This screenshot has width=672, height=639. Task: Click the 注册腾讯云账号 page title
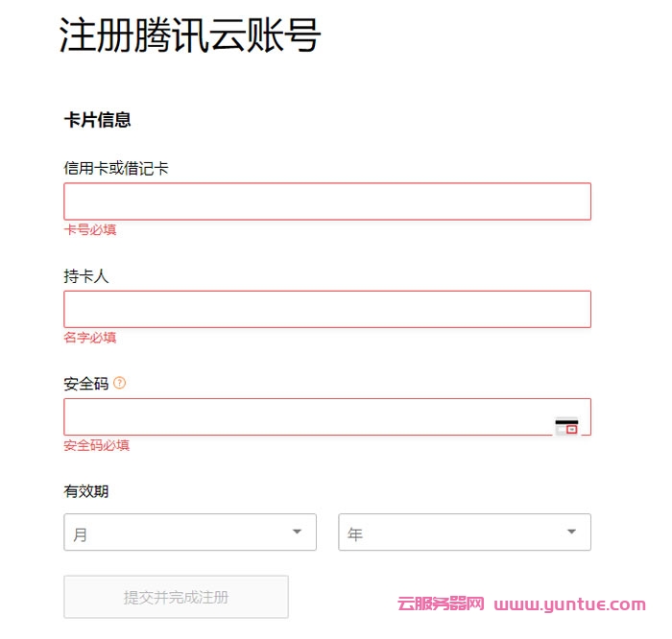coord(189,36)
